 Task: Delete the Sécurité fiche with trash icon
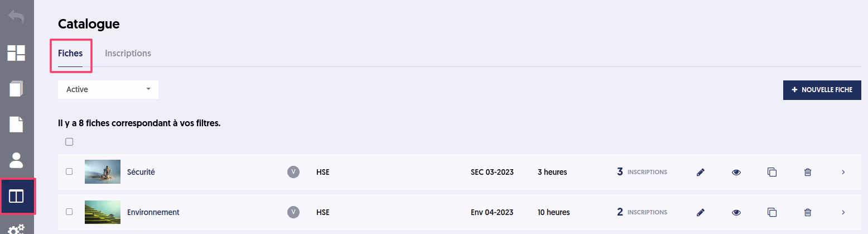tap(808, 172)
